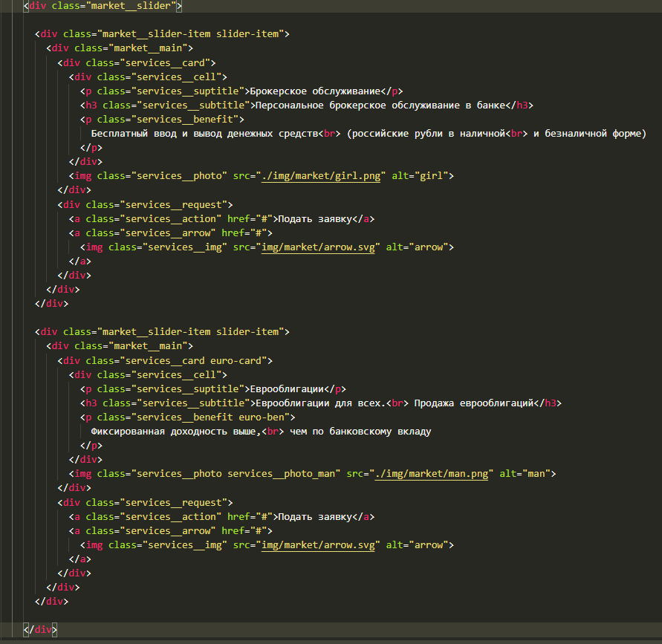Click the br tag right after "выше,"
Image resolution: width=662 pixels, height=644 pixels.
[273, 432]
